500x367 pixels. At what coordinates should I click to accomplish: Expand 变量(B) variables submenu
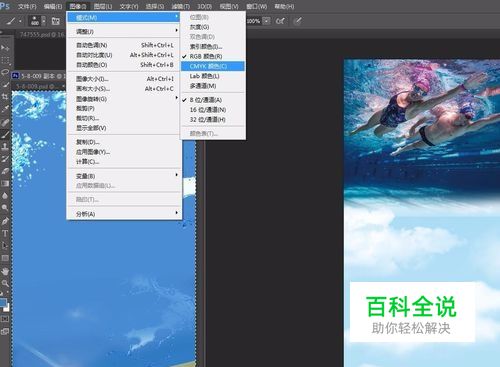pos(124,176)
